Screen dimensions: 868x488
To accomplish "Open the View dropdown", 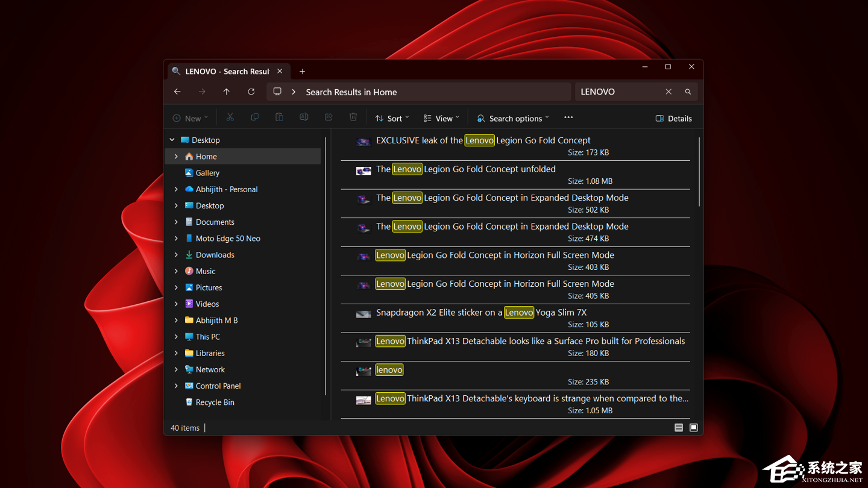I will point(441,118).
